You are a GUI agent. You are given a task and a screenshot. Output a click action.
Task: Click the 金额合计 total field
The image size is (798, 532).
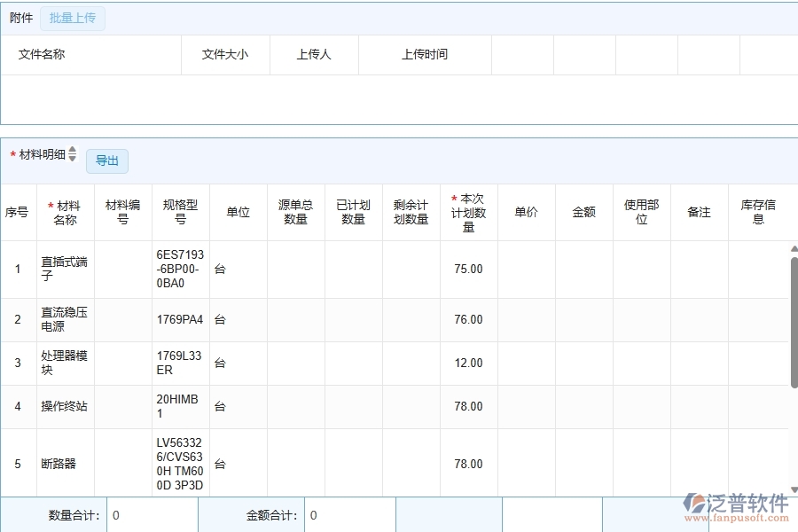click(349, 515)
